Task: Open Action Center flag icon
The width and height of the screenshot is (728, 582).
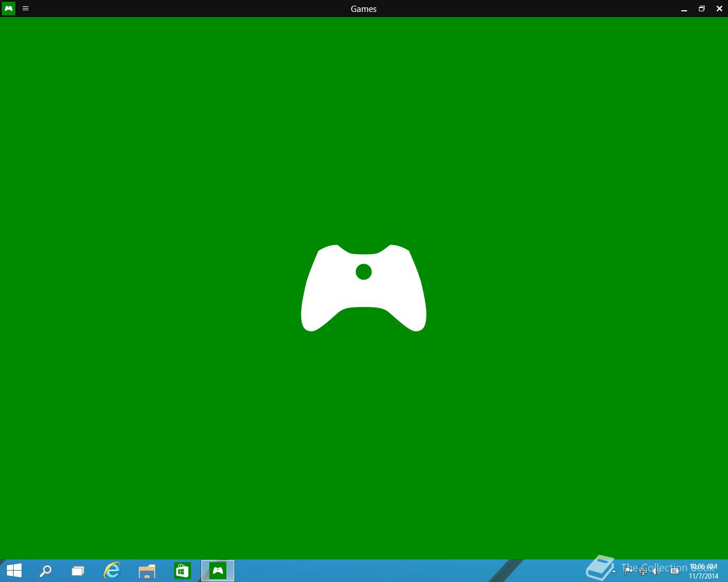Action: (x=628, y=571)
